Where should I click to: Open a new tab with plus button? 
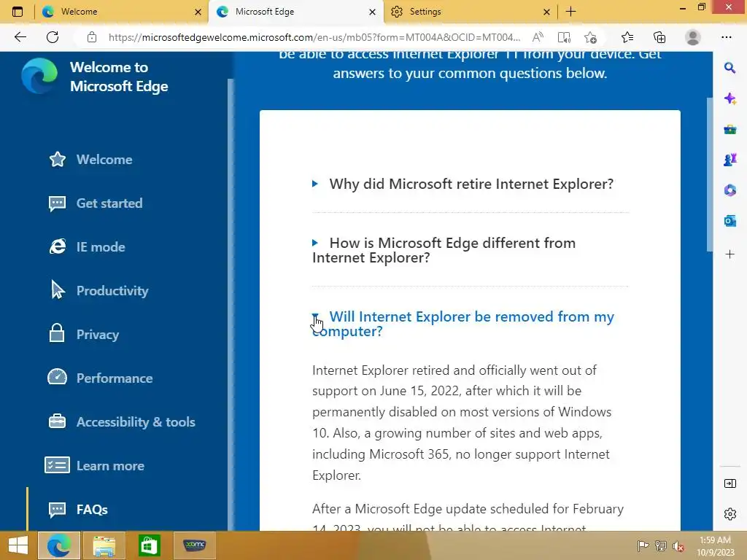570,12
